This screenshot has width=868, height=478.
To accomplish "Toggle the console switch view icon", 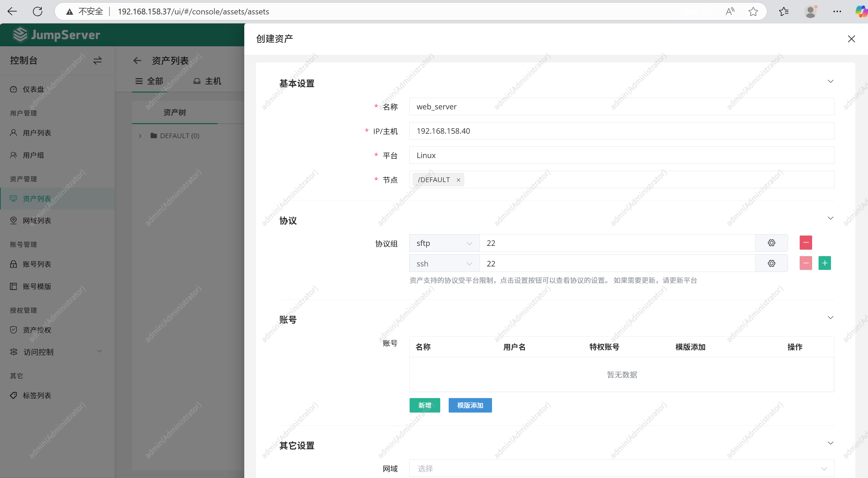I will point(97,61).
